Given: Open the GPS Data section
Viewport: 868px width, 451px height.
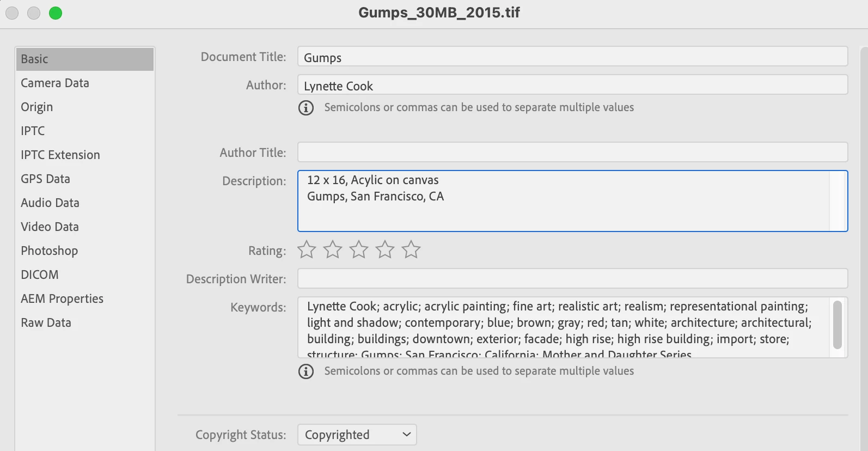Looking at the screenshot, I should point(85,179).
